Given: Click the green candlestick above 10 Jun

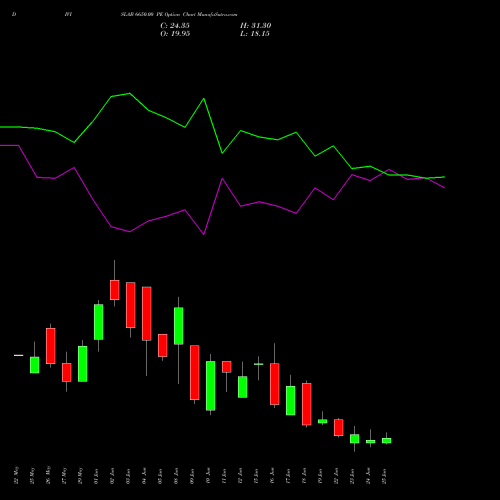Looking at the screenshot, I should point(211,386).
